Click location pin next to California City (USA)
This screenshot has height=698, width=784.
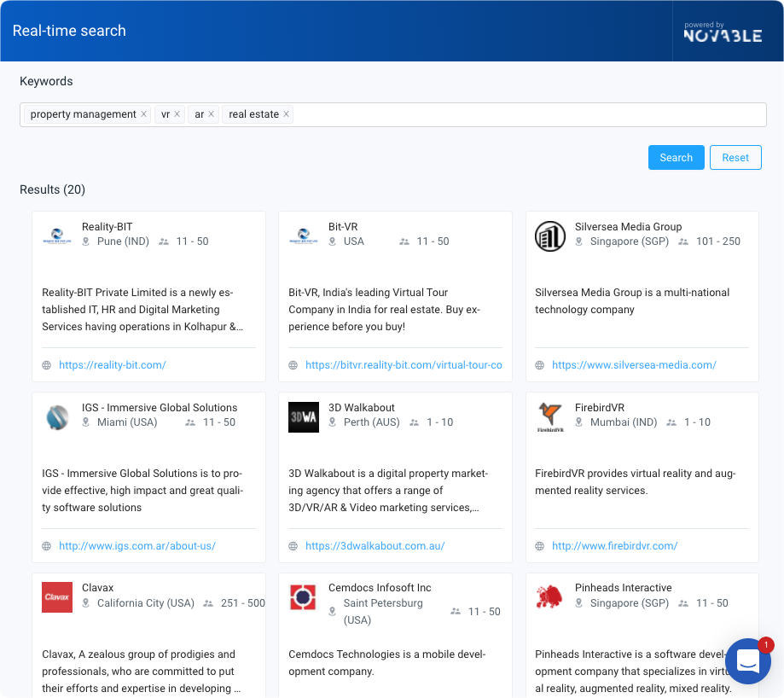click(x=86, y=603)
